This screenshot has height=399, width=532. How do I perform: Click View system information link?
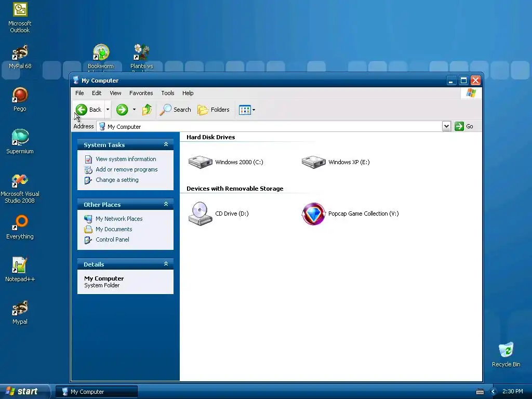point(126,159)
